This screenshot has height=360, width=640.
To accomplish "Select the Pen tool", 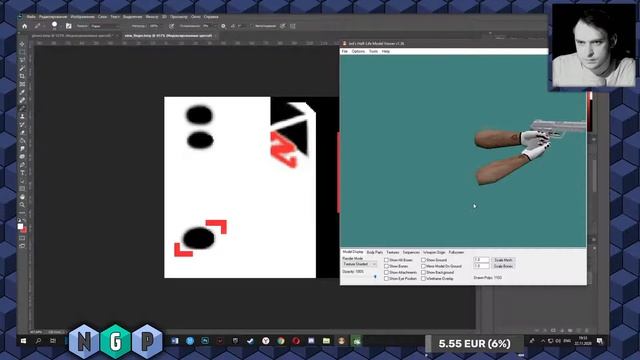I will (22, 164).
